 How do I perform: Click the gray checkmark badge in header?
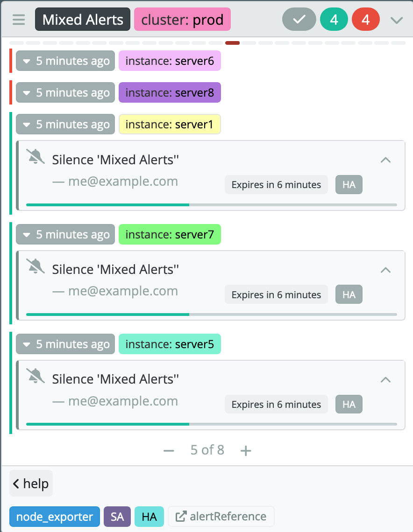[x=299, y=19]
